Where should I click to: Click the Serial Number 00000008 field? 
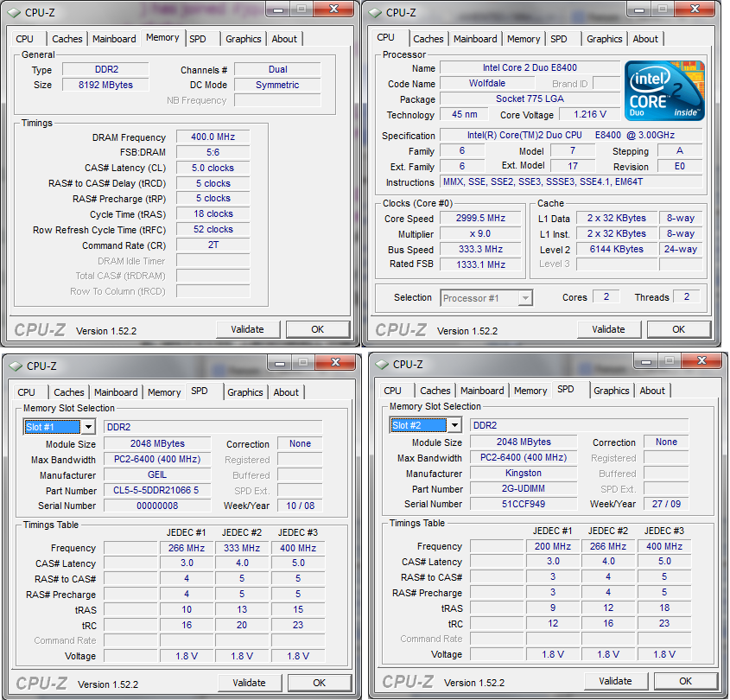click(x=157, y=506)
